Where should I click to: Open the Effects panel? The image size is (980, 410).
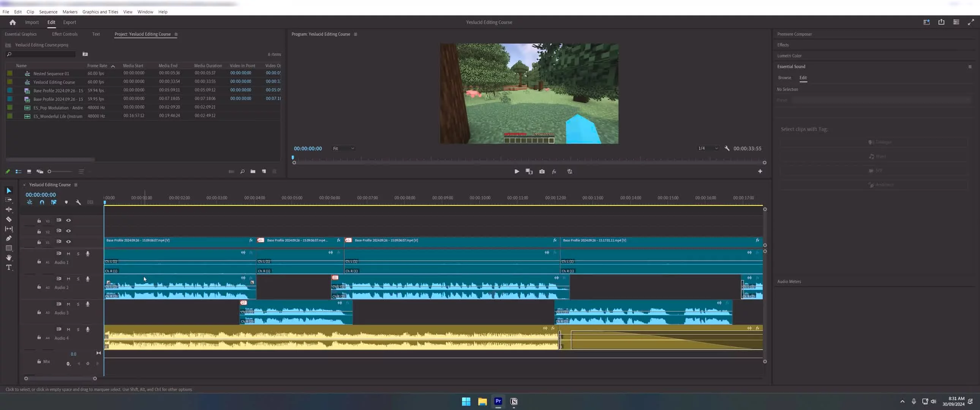pyautogui.click(x=783, y=45)
